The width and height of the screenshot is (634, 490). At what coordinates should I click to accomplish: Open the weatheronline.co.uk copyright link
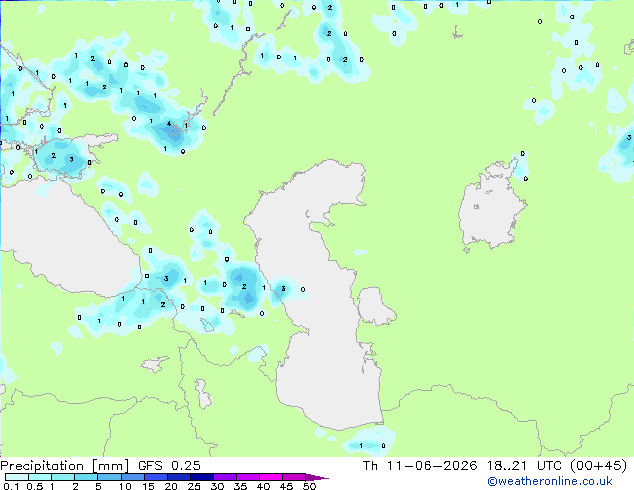(550, 481)
